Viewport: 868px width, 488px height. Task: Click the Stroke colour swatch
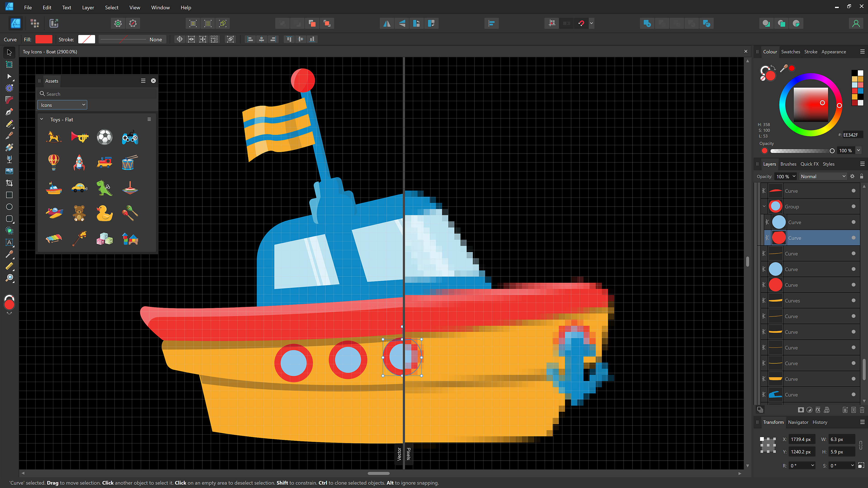[87, 39]
